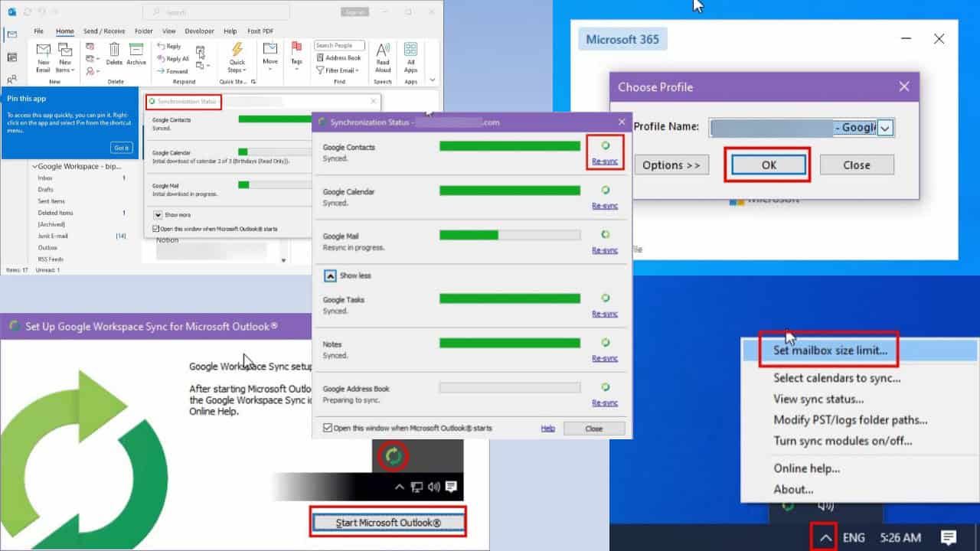This screenshot has height=551, width=980.
Task: Click Re-sync link for Google Mail
Action: [605, 250]
